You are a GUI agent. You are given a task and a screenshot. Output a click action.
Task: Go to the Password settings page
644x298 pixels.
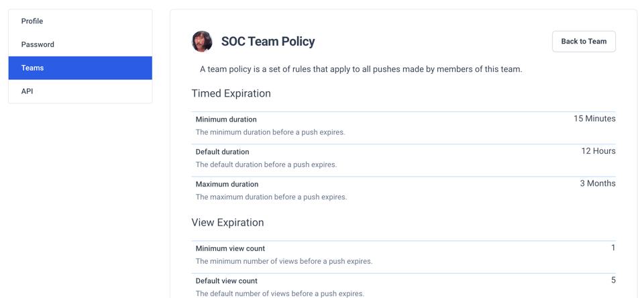tap(38, 44)
